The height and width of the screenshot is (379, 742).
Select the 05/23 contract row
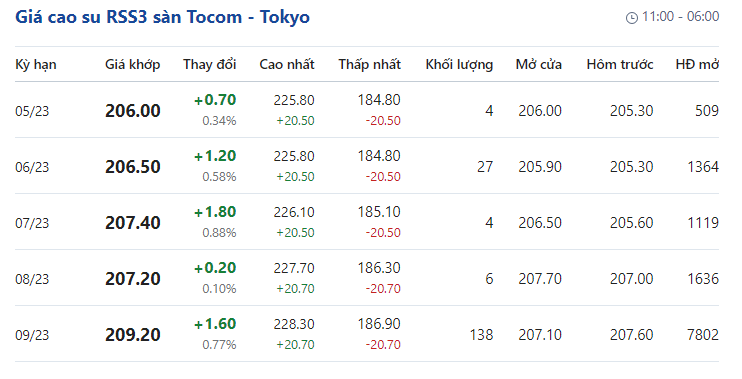pos(367,110)
